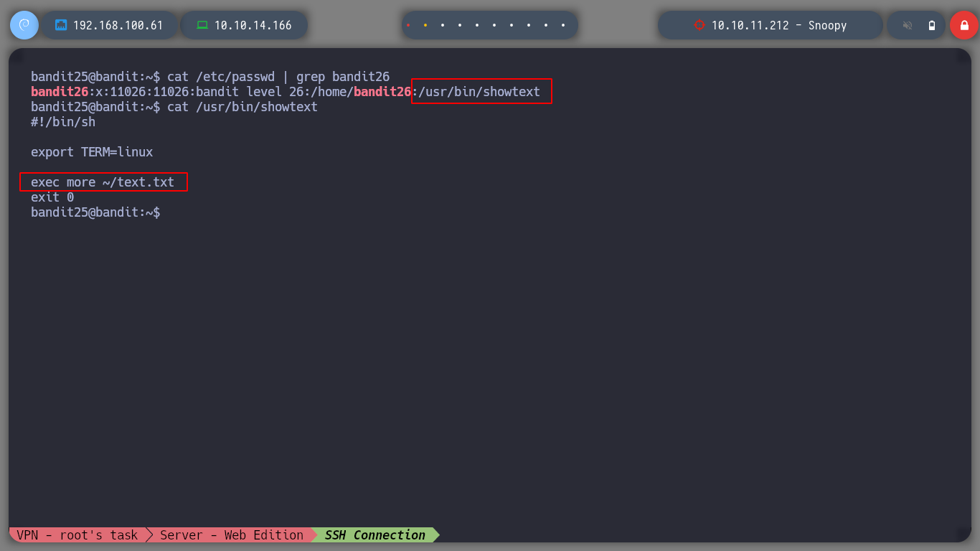Switch to the red first workspace dot
Image resolution: width=980 pixels, height=551 pixels.
408,25
